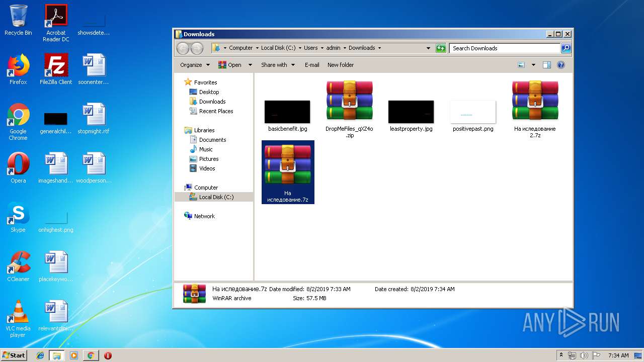This screenshot has width=644, height=362.
Task: Focus the Search Downloads field
Action: coord(505,48)
